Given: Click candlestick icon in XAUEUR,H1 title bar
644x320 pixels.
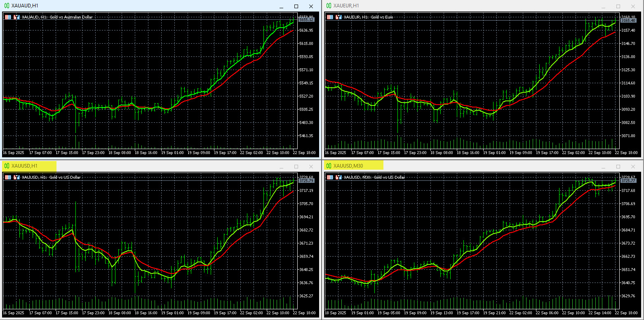Looking at the screenshot, I should (x=329, y=6).
